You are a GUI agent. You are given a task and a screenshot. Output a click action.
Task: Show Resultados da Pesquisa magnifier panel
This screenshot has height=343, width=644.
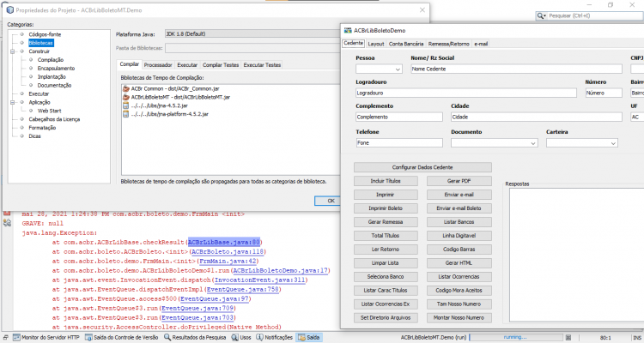(195, 337)
